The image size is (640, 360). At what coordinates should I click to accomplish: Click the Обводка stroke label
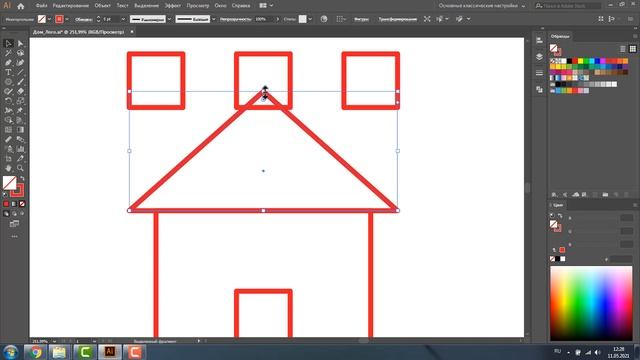click(84, 19)
